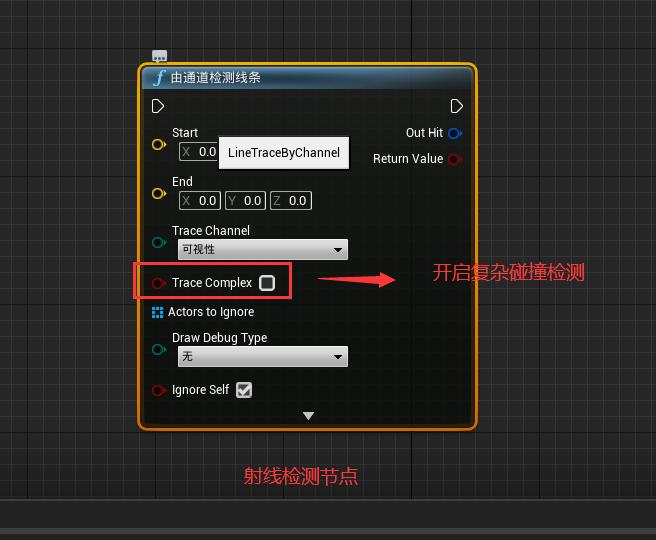Image resolution: width=656 pixels, height=540 pixels.
Task: Click the Trace Channel input pin
Action: 158,242
